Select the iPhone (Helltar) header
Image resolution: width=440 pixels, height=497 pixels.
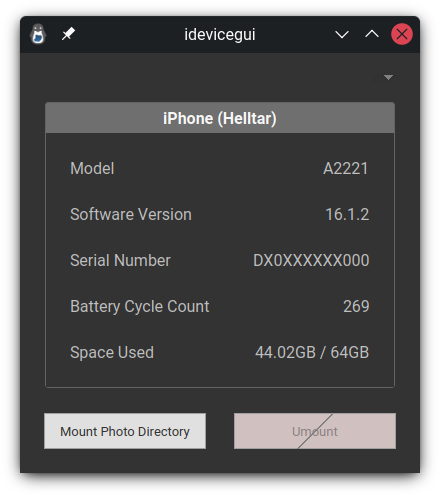pyautogui.click(x=220, y=118)
